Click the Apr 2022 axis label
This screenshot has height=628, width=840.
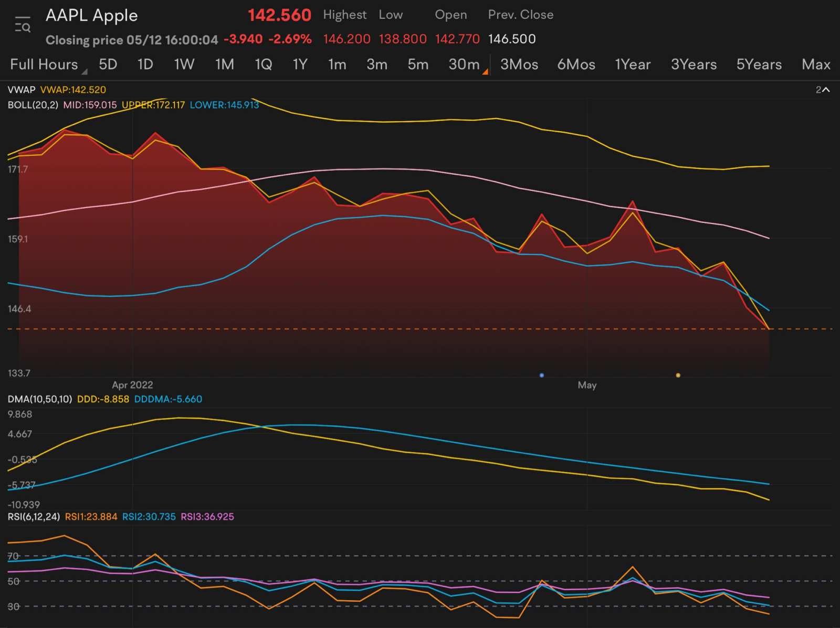[x=132, y=385]
